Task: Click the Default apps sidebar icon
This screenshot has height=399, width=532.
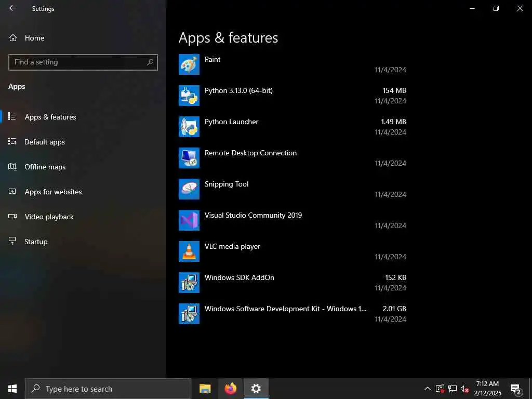Action: (x=12, y=141)
